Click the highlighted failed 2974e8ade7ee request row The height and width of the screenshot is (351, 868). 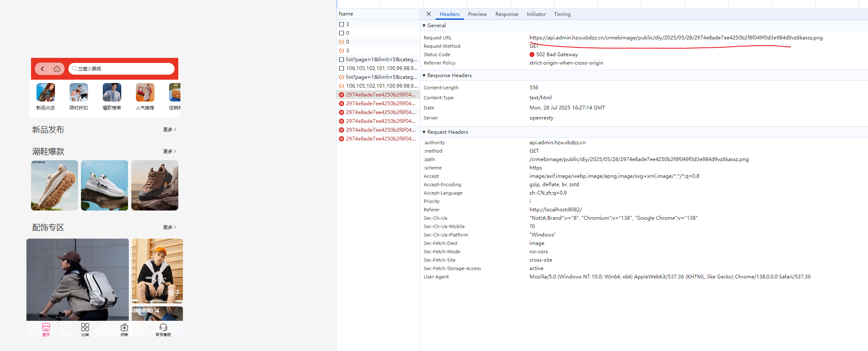point(378,95)
